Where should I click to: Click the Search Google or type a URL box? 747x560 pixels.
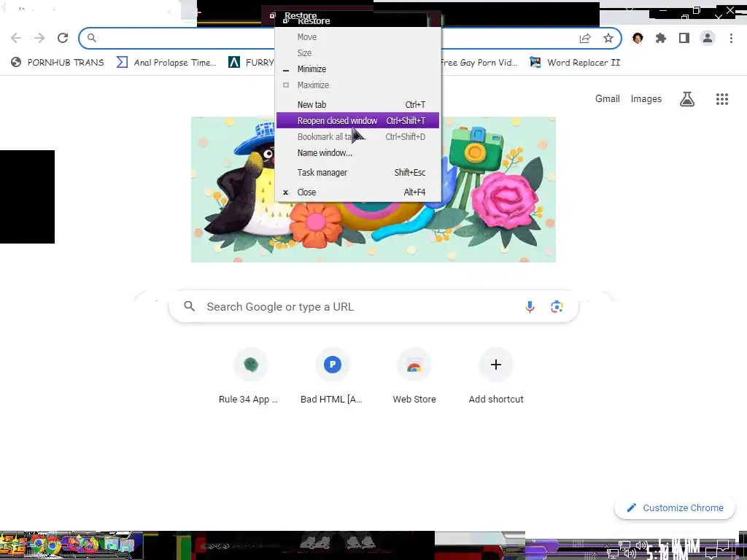[373, 307]
